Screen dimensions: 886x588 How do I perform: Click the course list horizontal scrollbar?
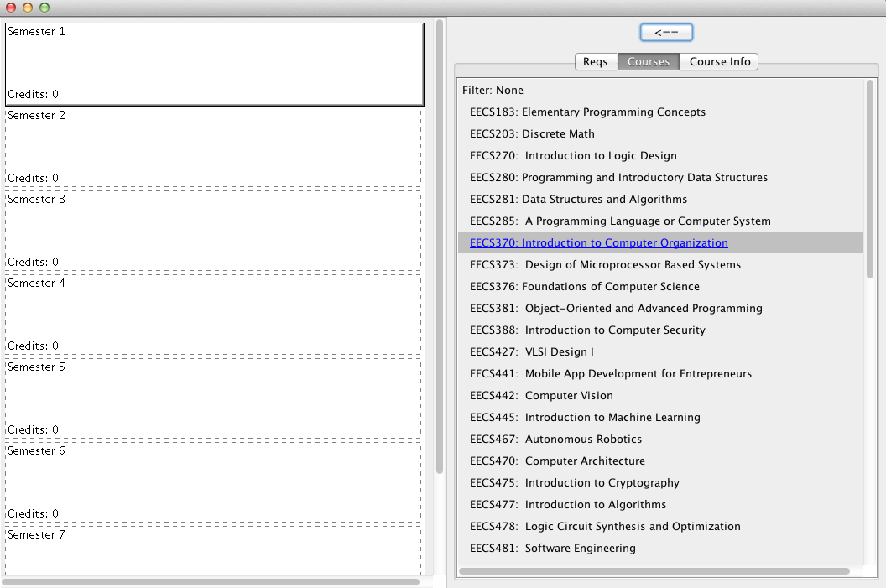pos(654,571)
